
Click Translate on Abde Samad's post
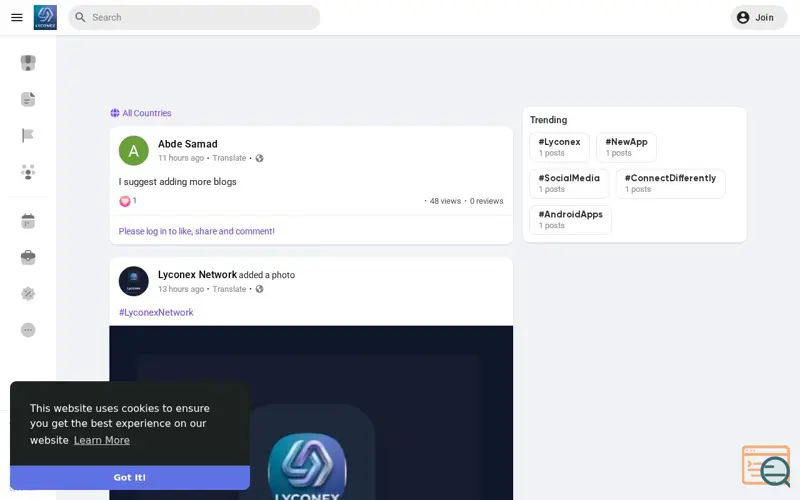point(229,158)
